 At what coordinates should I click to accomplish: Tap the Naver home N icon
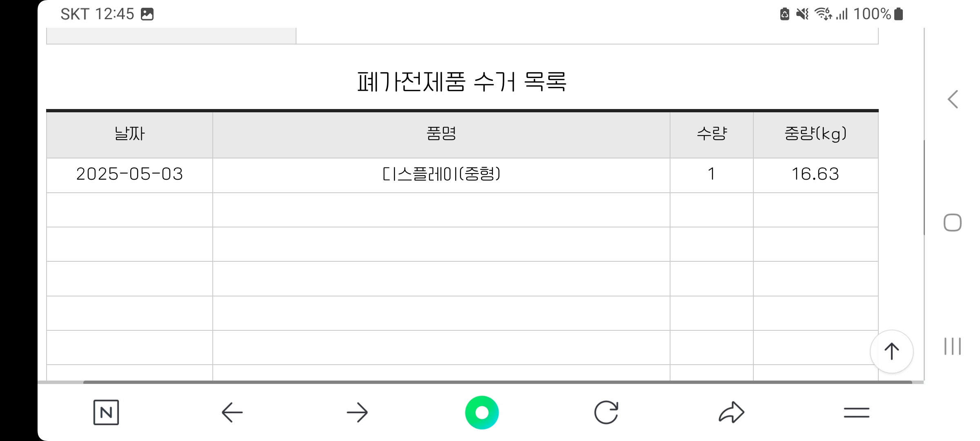(x=106, y=412)
